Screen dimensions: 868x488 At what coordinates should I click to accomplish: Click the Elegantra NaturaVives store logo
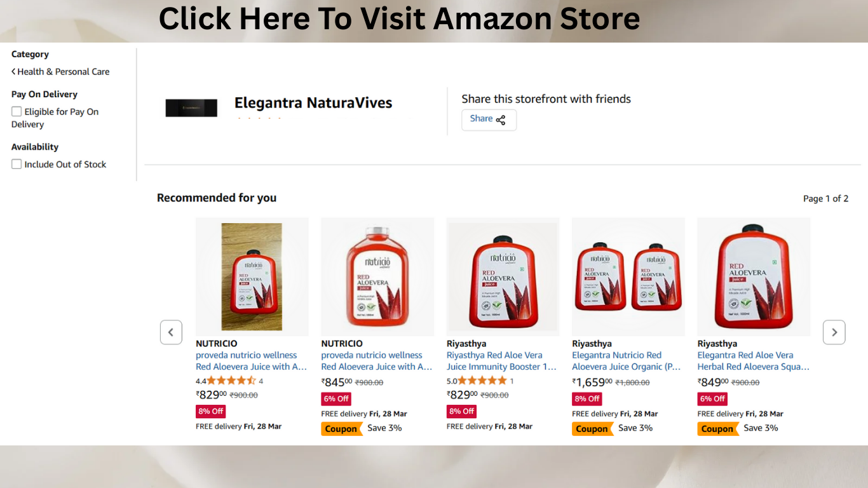191,108
